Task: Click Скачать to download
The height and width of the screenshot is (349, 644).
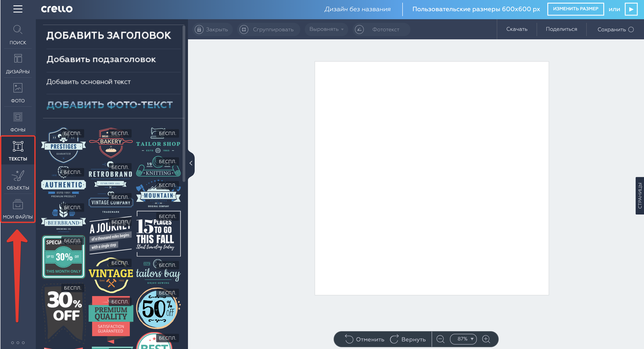Action: [517, 29]
